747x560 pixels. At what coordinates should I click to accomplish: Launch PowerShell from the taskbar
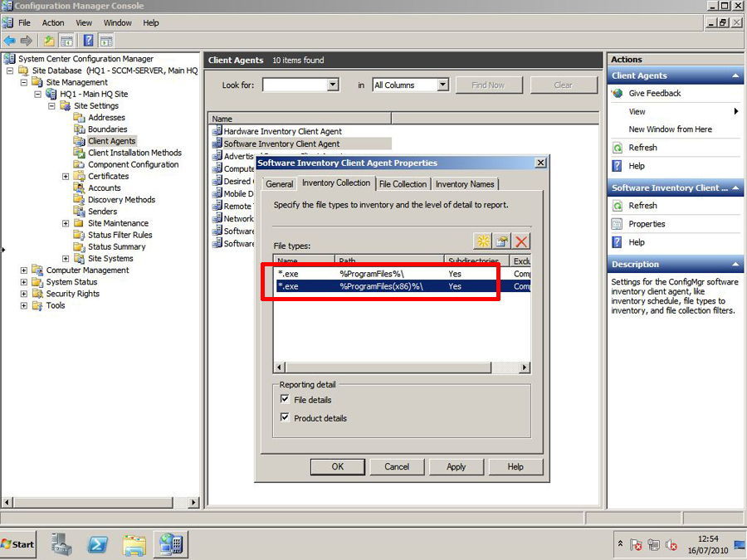(98, 543)
